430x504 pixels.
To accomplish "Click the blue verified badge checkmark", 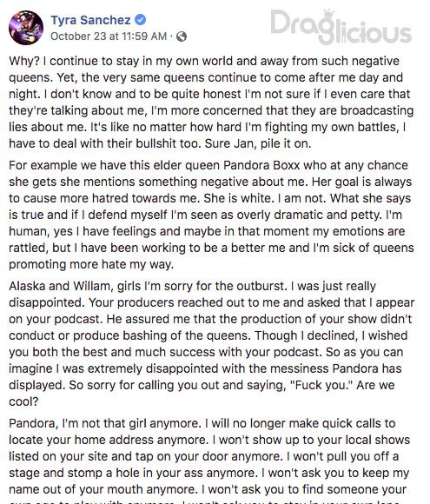I will click(140, 20).
